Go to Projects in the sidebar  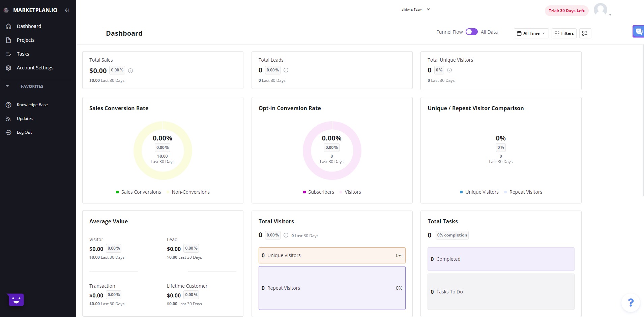[26, 40]
